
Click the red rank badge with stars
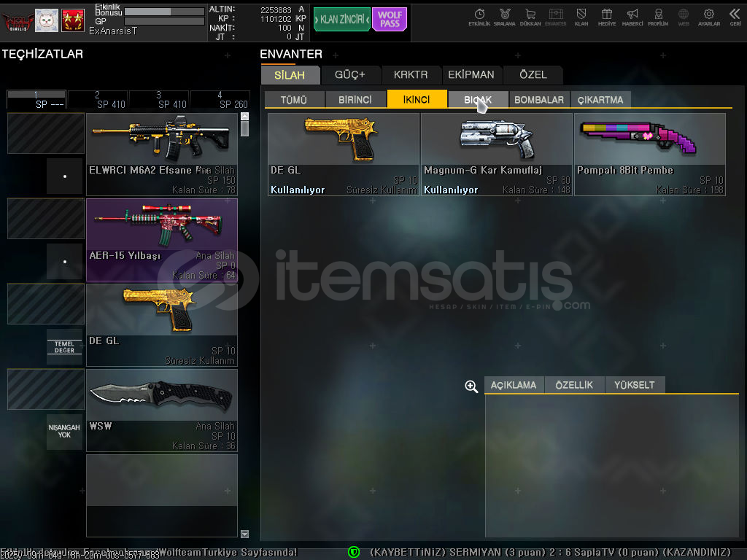pyautogui.click(x=73, y=20)
